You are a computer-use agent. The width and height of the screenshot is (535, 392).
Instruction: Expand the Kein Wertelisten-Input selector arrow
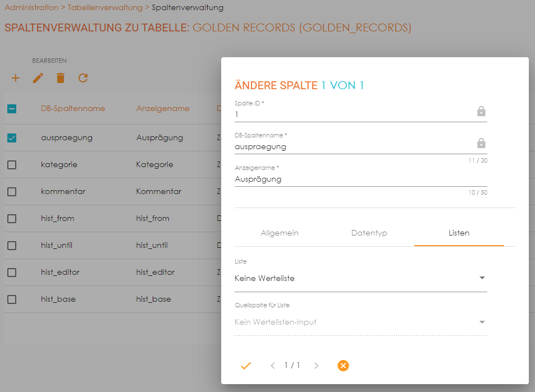click(482, 322)
